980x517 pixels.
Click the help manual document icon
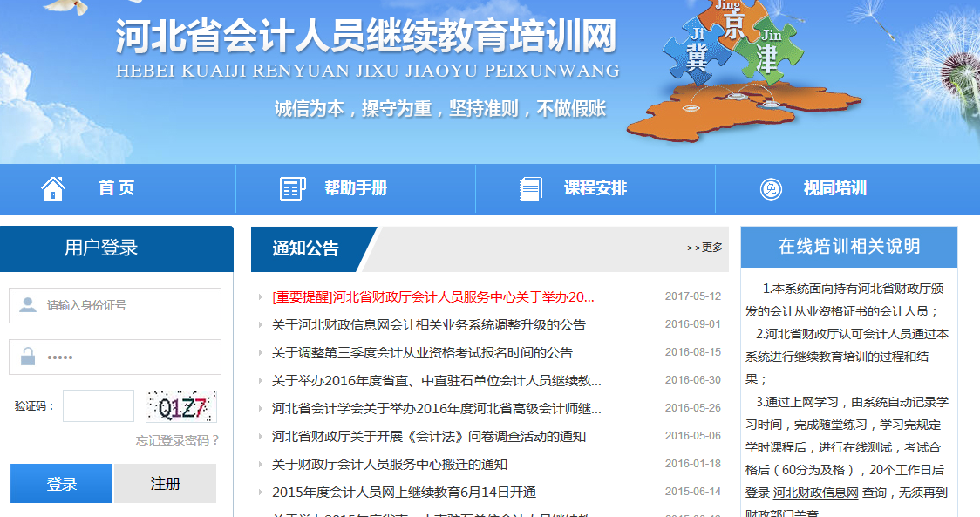point(292,188)
